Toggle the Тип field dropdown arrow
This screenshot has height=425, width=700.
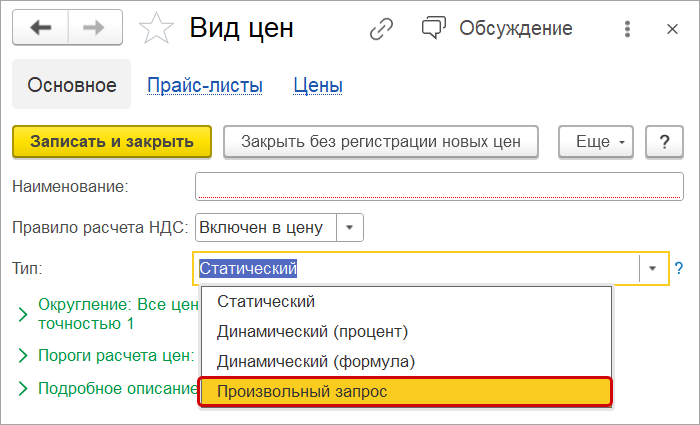tap(653, 268)
